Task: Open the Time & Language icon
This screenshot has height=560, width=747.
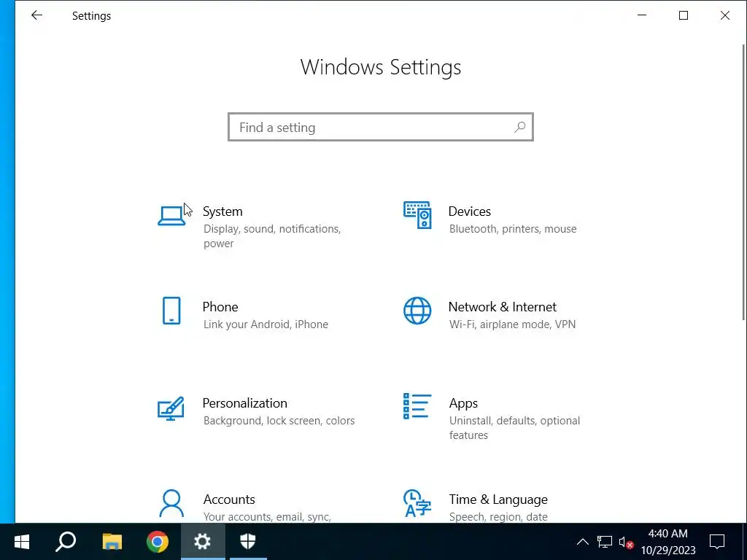Action: [417, 503]
